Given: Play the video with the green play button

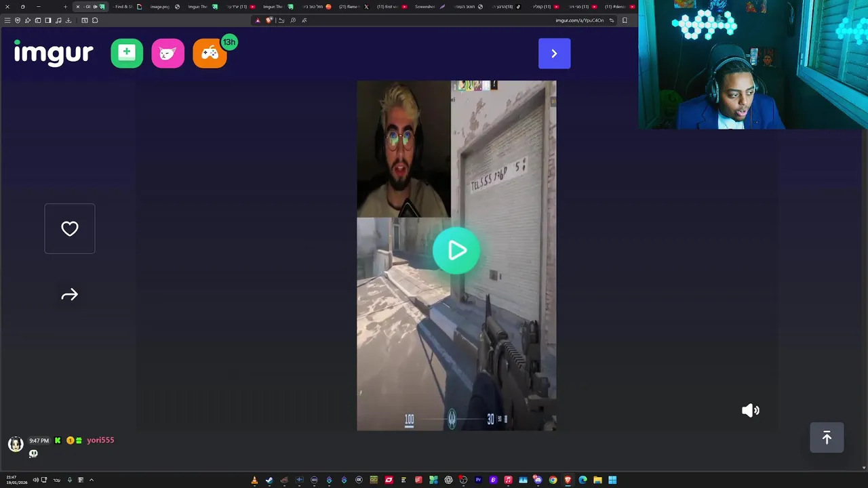Looking at the screenshot, I should click(456, 251).
